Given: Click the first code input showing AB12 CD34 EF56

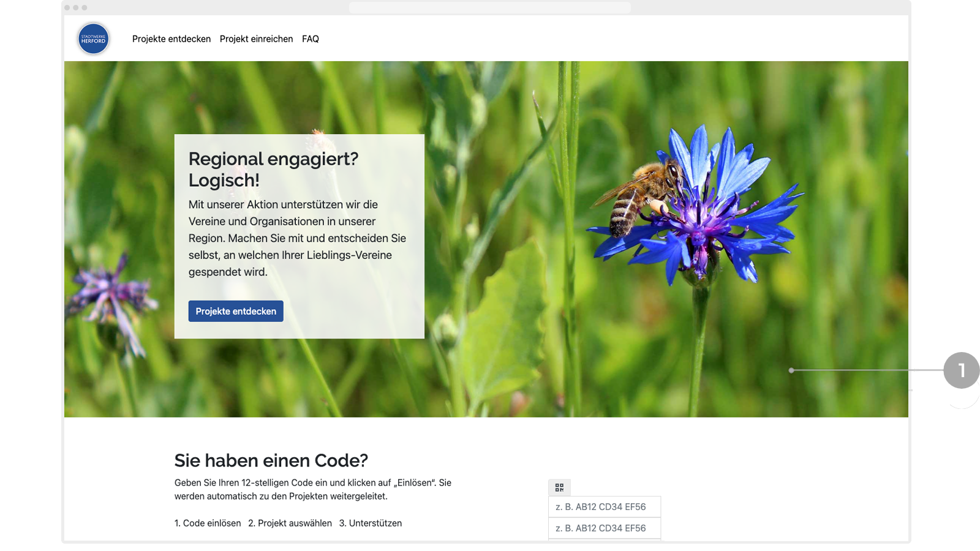Looking at the screenshot, I should (604, 506).
